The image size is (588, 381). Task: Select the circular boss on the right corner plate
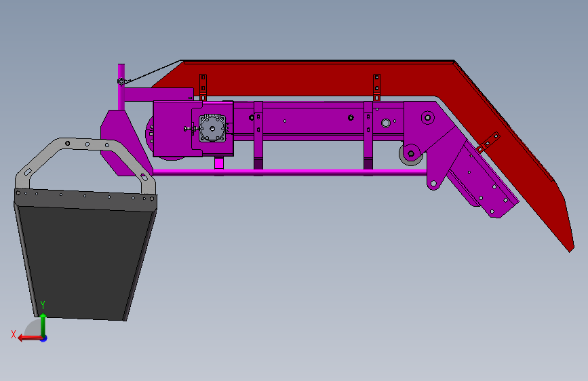click(x=427, y=118)
